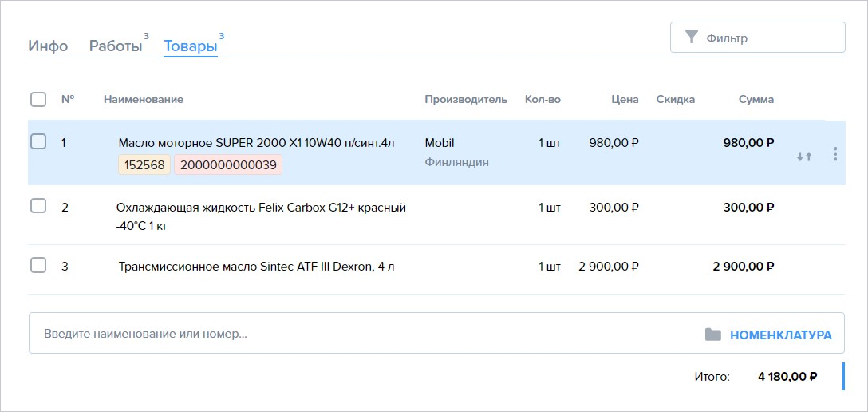Toggle the select-all checkbox in the table header
Viewport: 868px width, 412px height.
tap(38, 100)
